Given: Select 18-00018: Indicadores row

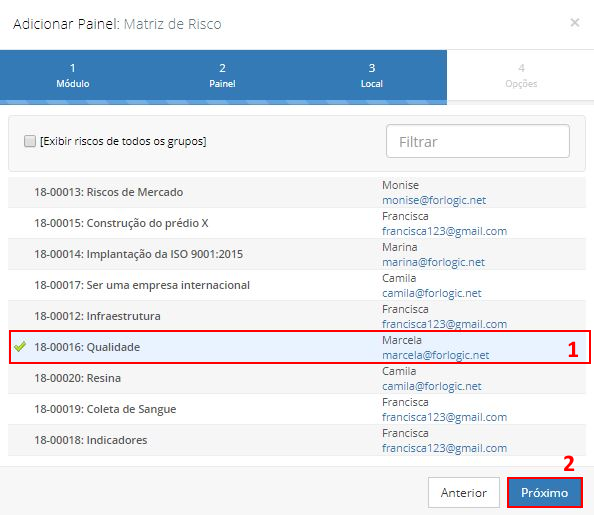Looking at the screenshot, I should tap(297, 440).
